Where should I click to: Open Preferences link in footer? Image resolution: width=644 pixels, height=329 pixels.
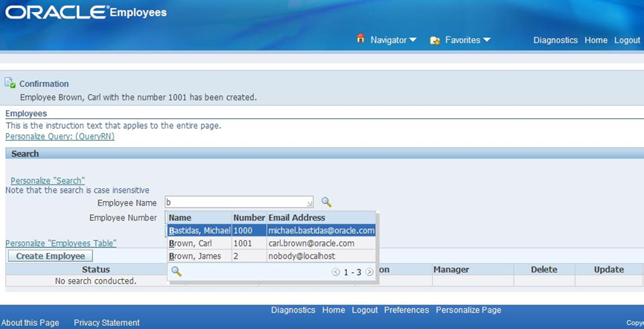tap(407, 310)
